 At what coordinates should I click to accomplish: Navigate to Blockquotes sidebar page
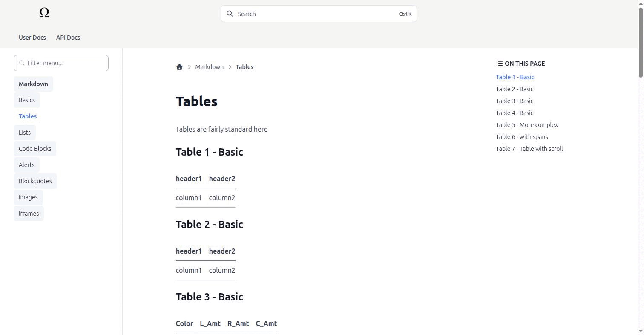[35, 181]
